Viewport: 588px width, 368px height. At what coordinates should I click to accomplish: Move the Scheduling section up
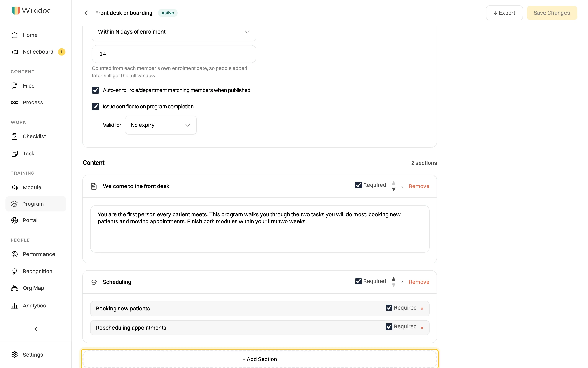[394, 279]
